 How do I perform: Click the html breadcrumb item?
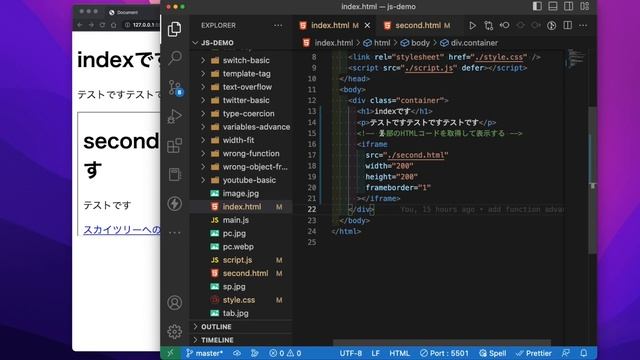[377, 43]
